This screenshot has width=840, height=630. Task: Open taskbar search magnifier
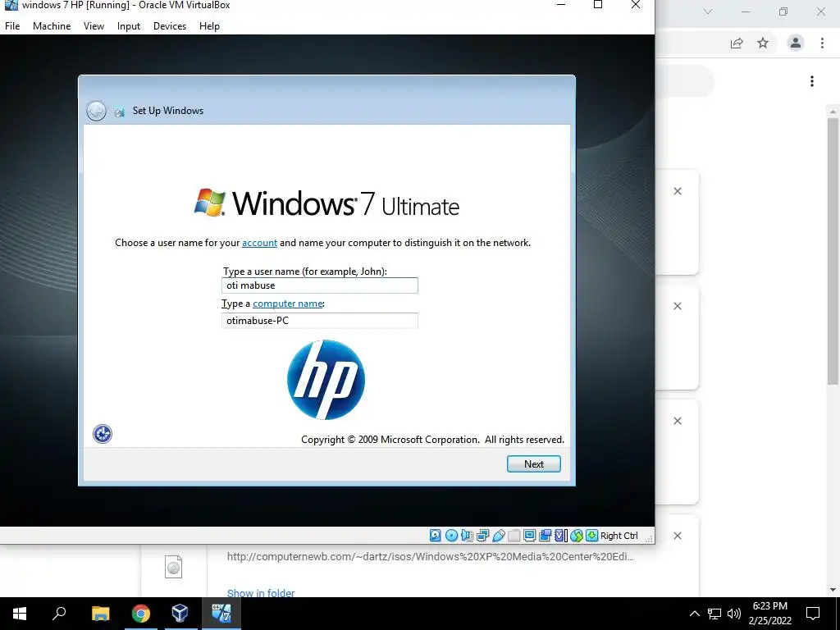[59, 614]
